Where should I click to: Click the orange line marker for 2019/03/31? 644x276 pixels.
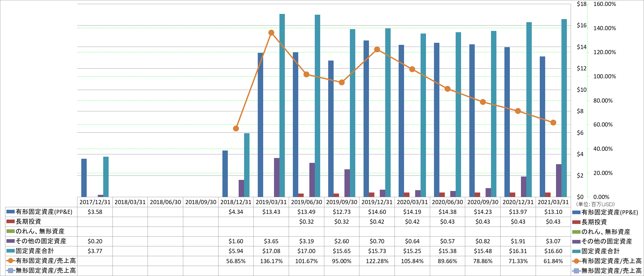click(x=271, y=33)
